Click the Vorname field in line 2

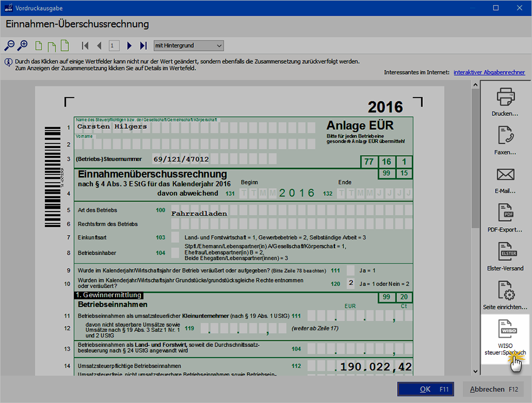pos(195,144)
